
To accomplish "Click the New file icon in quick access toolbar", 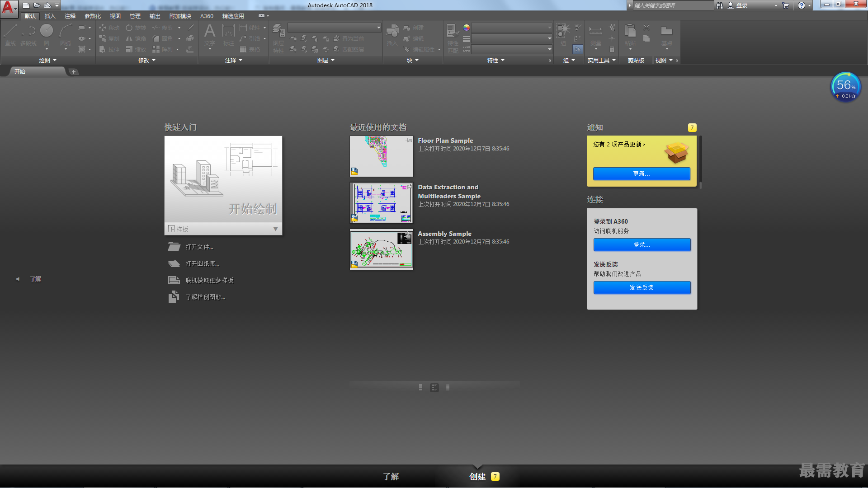I will [x=26, y=5].
